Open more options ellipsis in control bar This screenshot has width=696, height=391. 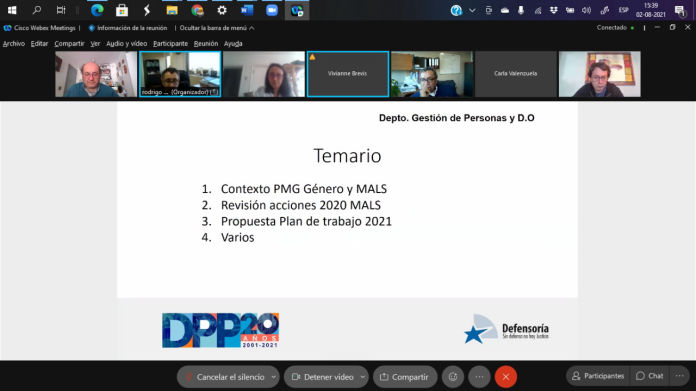[479, 377]
